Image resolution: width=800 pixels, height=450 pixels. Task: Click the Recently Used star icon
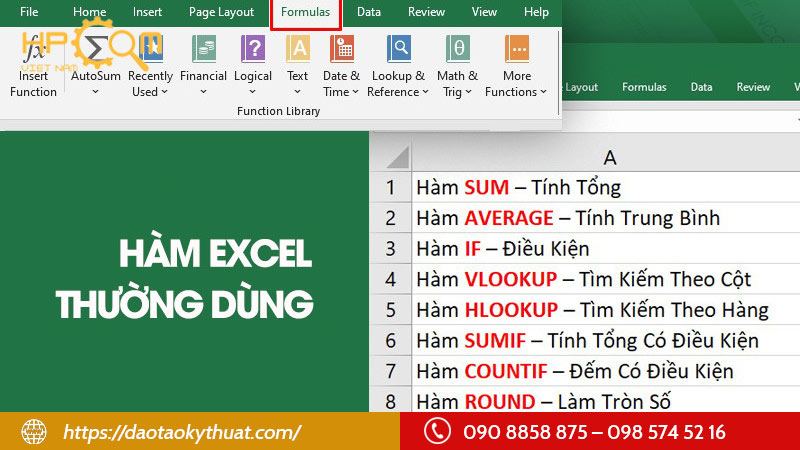click(151, 49)
